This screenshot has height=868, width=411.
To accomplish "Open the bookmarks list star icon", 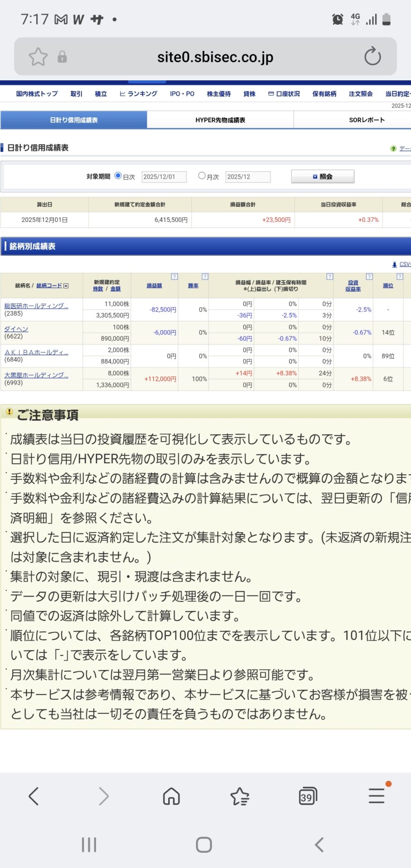I will click(x=240, y=796).
